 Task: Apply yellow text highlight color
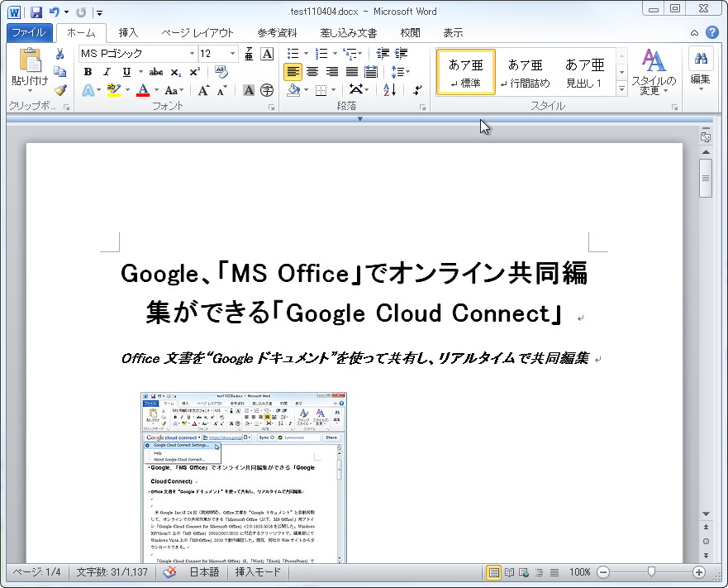(x=114, y=89)
